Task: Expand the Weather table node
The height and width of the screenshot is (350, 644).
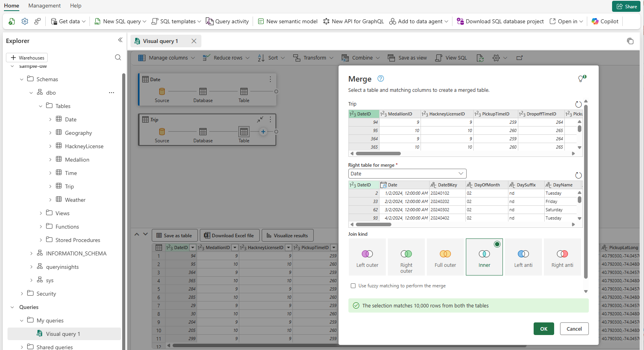Action: [x=50, y=200]
